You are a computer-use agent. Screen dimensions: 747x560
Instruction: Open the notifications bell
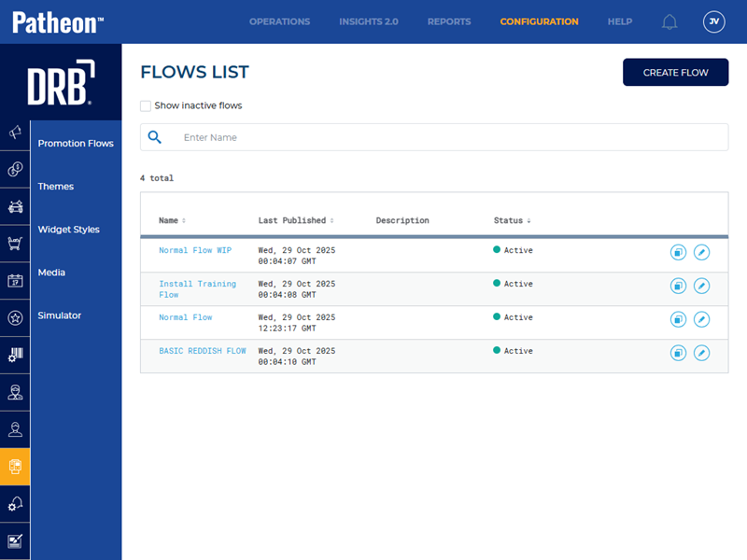tap(669, 22)
